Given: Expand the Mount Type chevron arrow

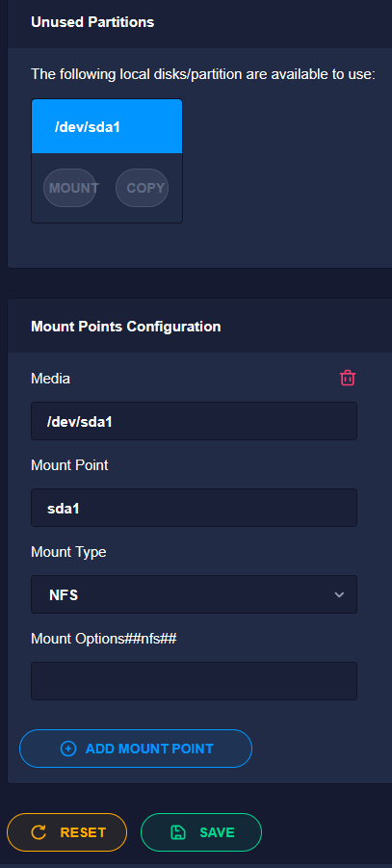Looking at the screenshot, I should click(x=339, y=594).
